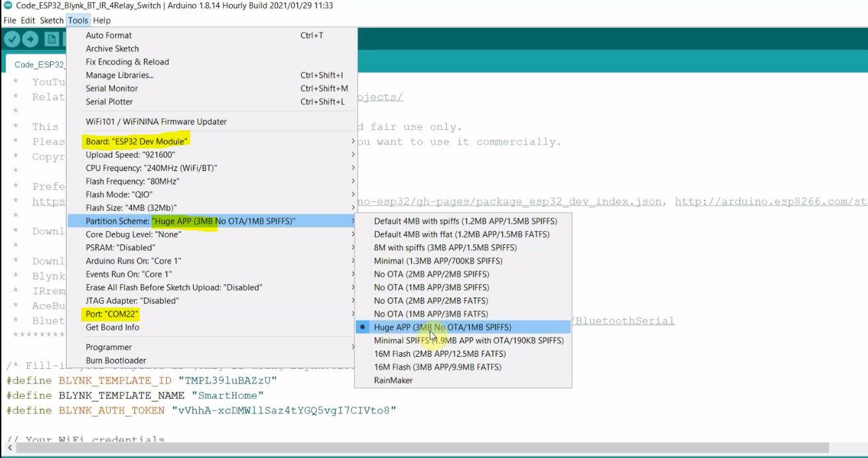
Task: Click the BLYNK_AUTH_TOKEN string value
Action: [283, 410]
